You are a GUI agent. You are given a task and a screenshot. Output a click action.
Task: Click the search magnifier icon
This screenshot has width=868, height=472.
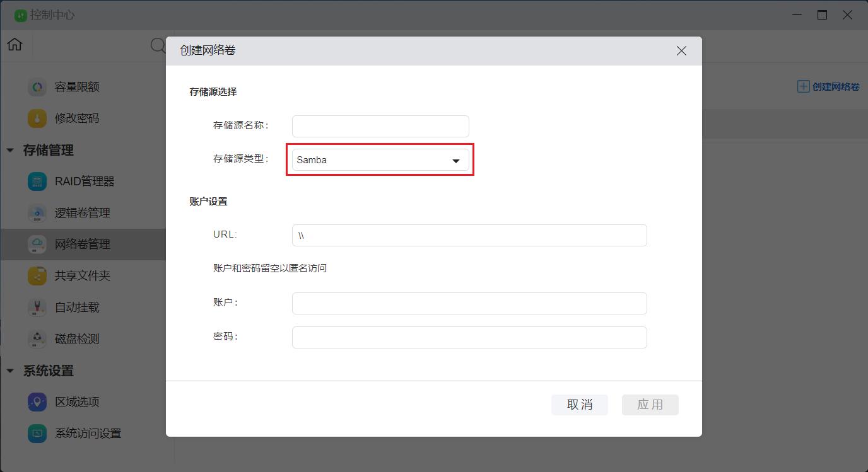(157, 45)
